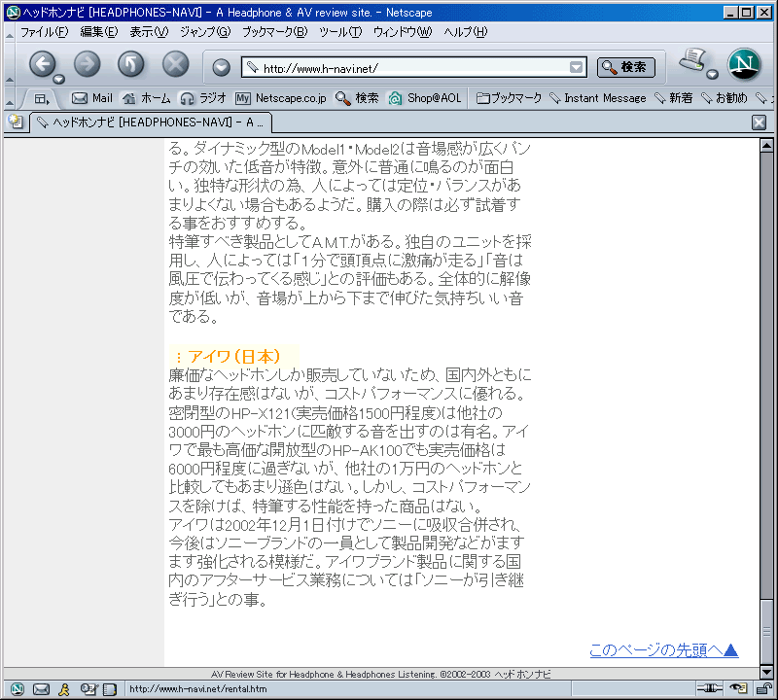Screen dimensions: 778x700
Task: Toggle the sidebar button on personal toolbar
Action: (42, 99)
